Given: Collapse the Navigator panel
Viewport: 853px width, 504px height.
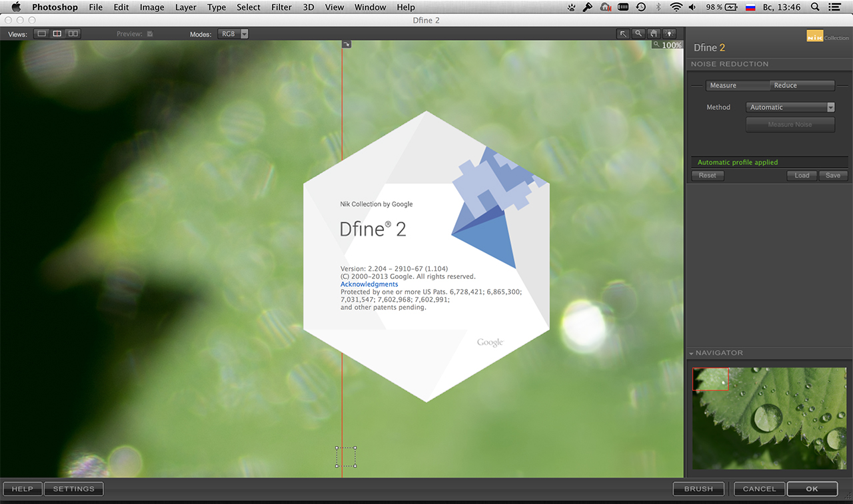Looking at the screenshot, I should tap(692, 354).
